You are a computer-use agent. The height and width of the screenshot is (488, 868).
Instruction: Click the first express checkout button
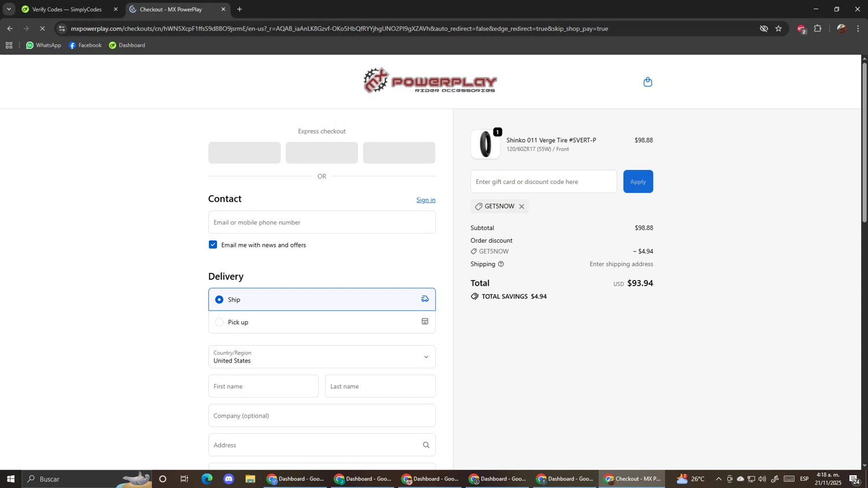[x=244, y=153]
